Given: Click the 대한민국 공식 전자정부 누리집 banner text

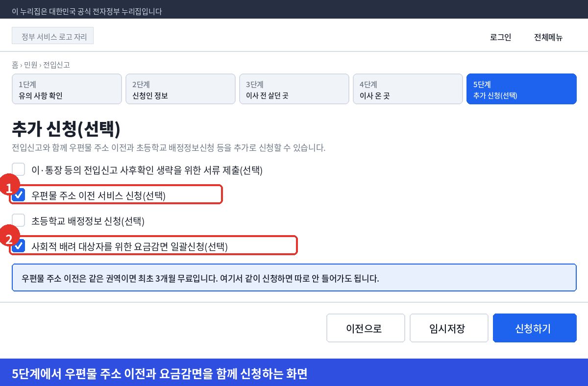Looking at the screenshot, I should pos(87,11).
